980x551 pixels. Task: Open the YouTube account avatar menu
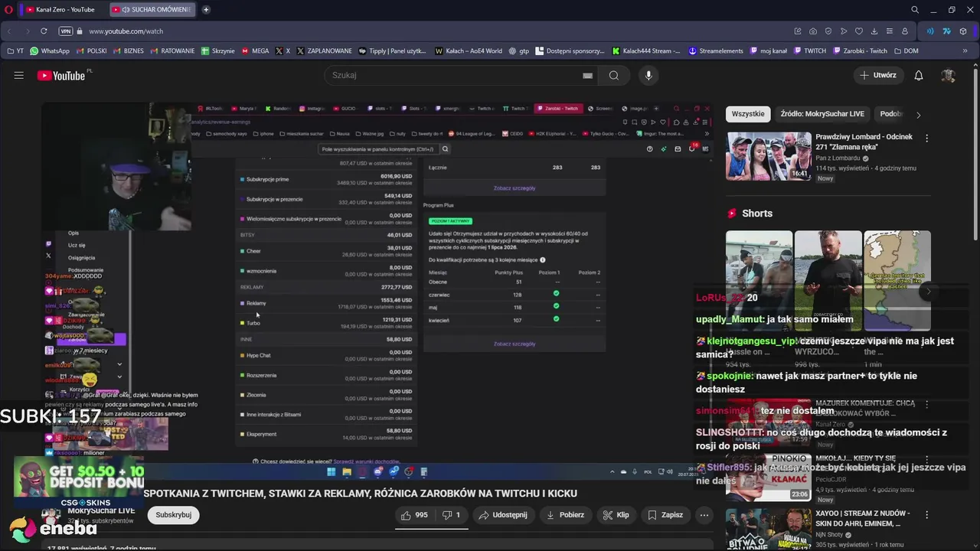pos(948,75)
